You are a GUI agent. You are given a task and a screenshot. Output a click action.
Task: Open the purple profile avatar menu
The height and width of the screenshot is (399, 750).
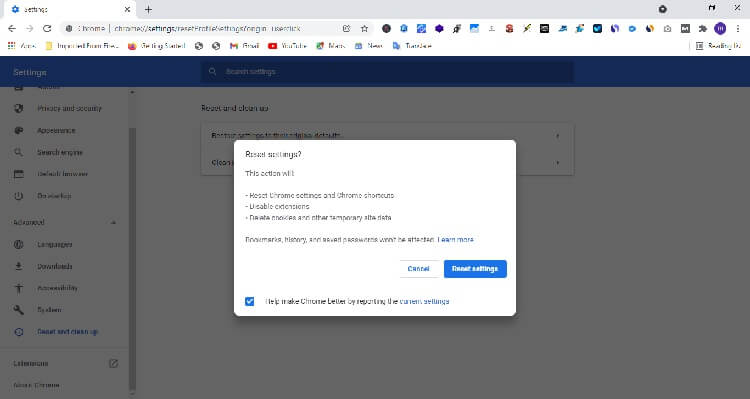click(x=720, y=29)
